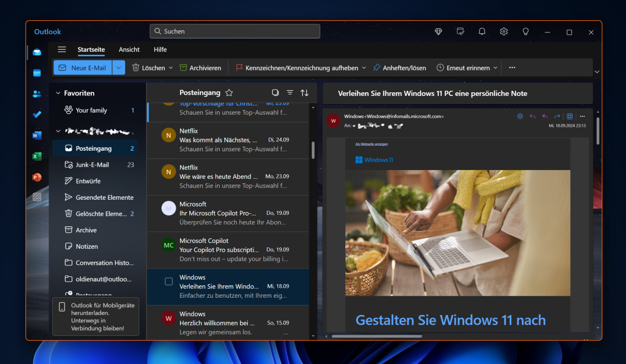Open the Calendar icon in sidebar
626x364 pixels.
pos(36,73)
